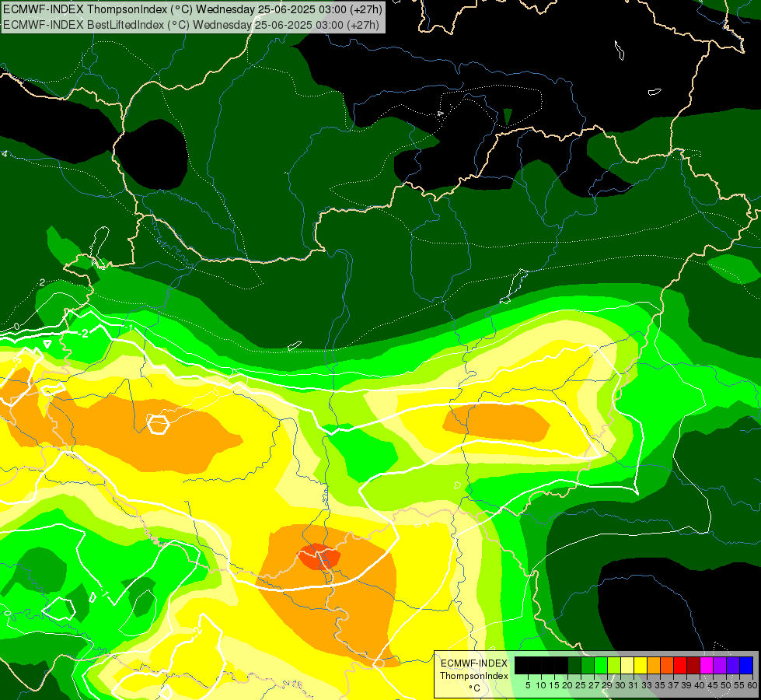Click legend tick value '60'

752,685
